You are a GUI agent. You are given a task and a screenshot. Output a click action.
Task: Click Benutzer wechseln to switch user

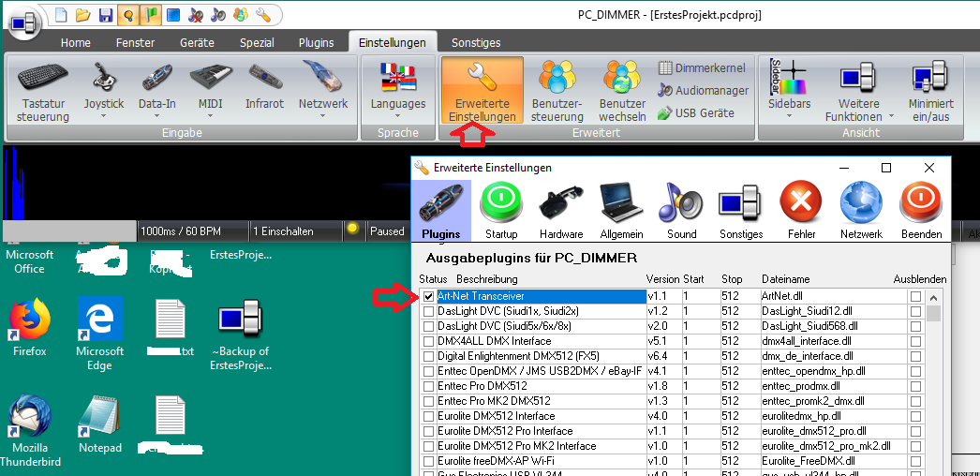click(x=622, y=91)
